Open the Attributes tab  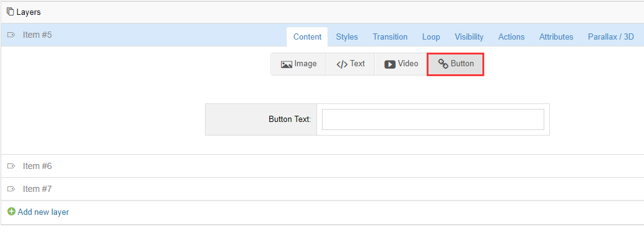(x=556, y=37)
